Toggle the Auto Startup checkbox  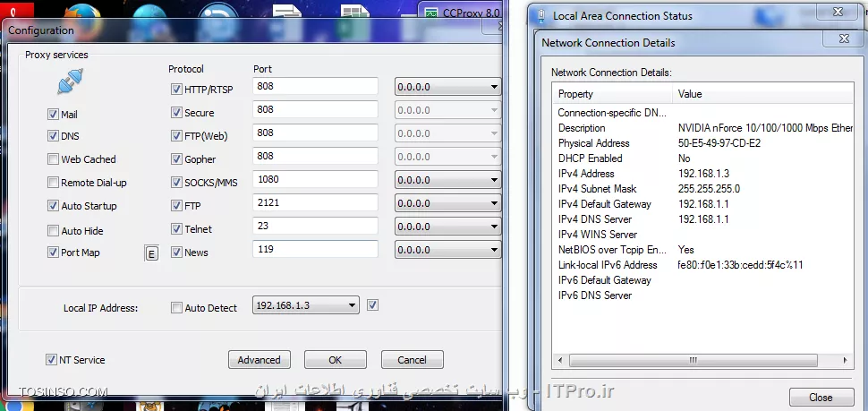(53, 206)
